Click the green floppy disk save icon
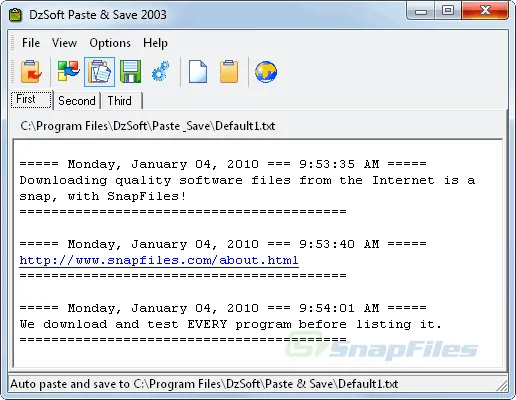The height and width of the screenshot is (400, 516). tap(130, 71)
